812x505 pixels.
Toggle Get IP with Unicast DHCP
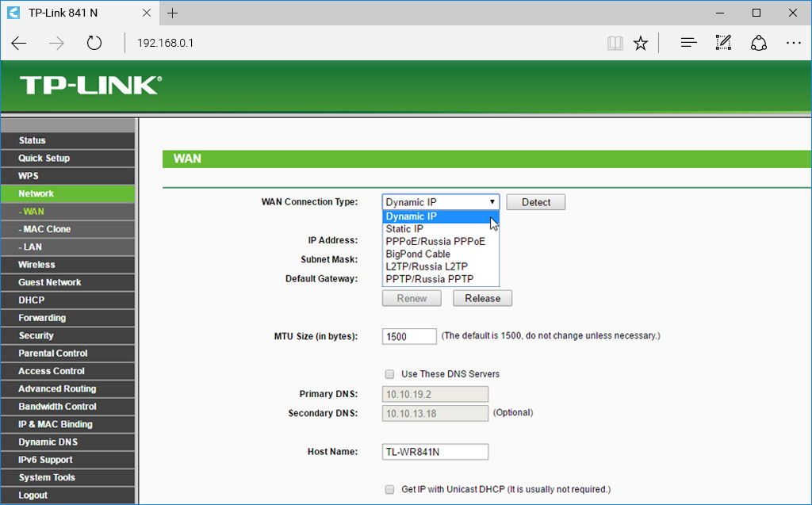(389, 489)
